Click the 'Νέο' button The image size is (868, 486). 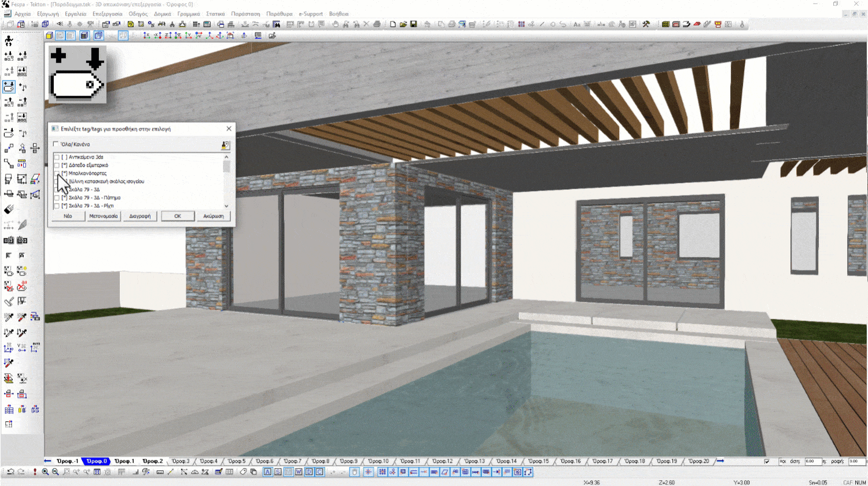[68, 216]
